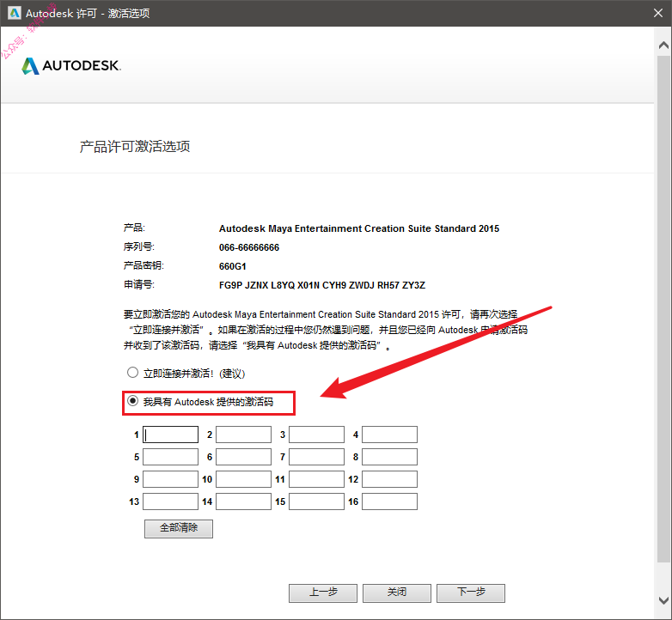Go back with the 上一步 button
Image resolution: width=672 pixels, height=620 pixels.
coord(323,593)
